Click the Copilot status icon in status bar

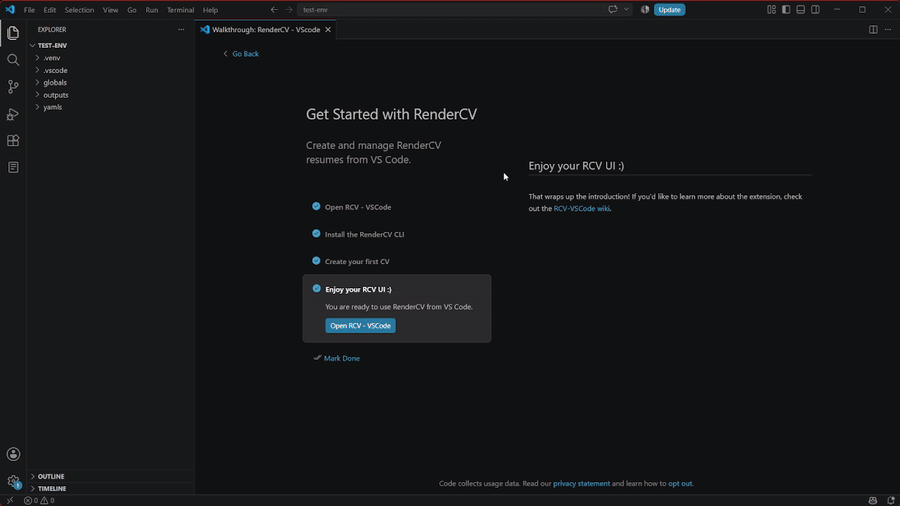872,500
